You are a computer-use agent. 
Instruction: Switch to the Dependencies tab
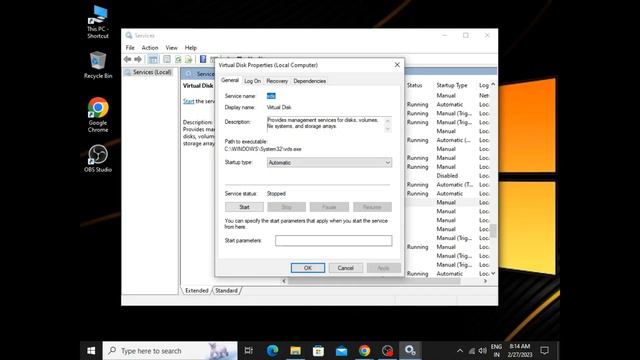pos(309,81)
